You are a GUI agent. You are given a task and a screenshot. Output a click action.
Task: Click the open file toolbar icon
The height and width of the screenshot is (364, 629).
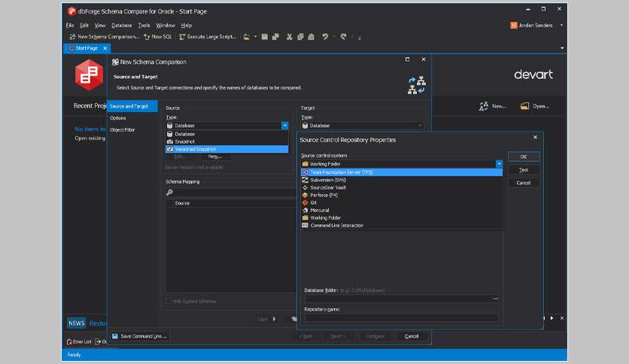pyautogui.click(x=247, y=37)
